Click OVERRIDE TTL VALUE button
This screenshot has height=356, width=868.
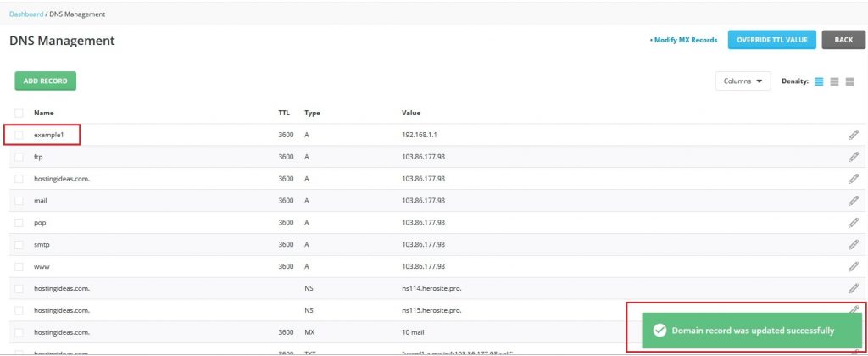tap(771, 40)
